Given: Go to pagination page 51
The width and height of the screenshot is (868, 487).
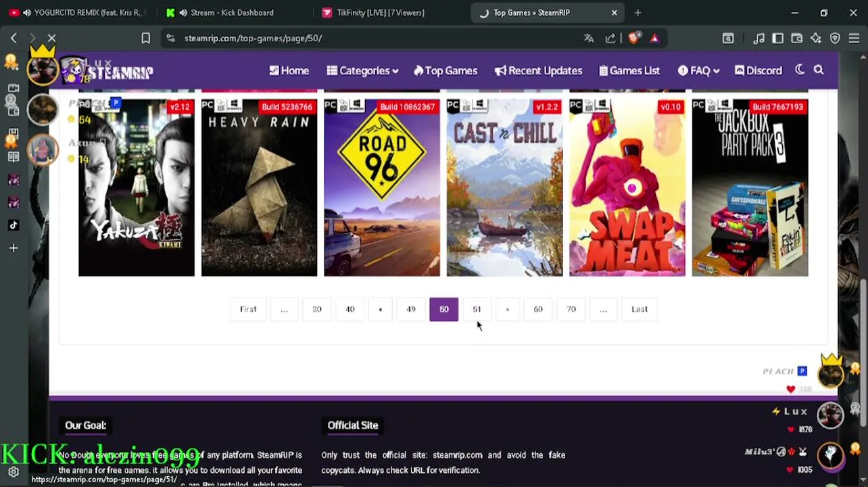Looking at the screenshot, I should [477, 309].
